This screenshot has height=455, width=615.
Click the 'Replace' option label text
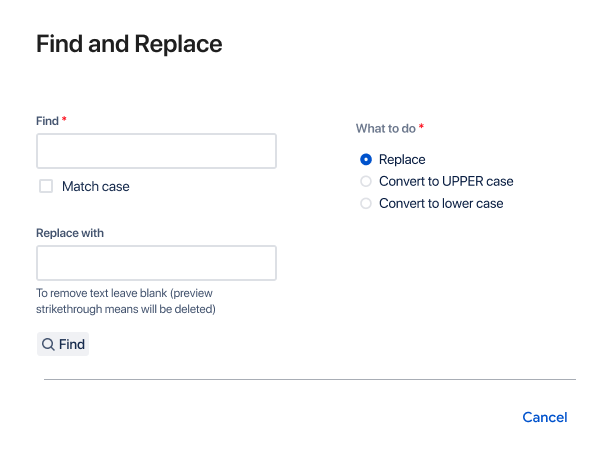pyautogui.click(x=402, y=160)
